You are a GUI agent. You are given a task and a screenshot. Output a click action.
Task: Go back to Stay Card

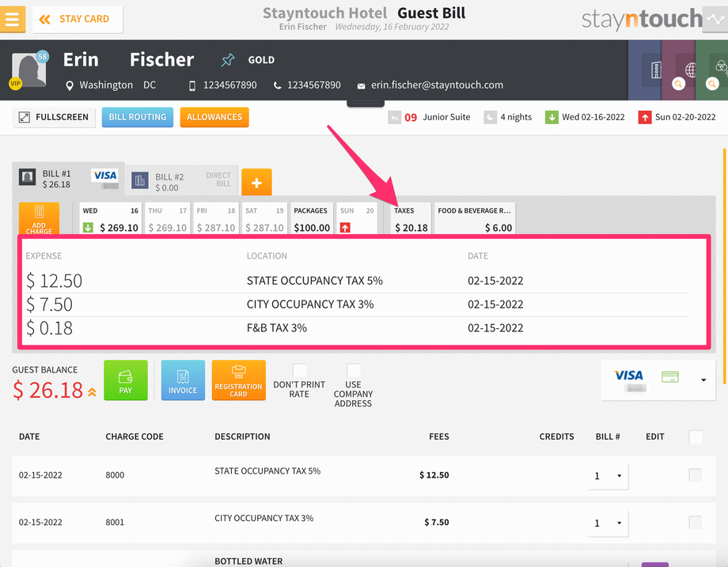78,19
